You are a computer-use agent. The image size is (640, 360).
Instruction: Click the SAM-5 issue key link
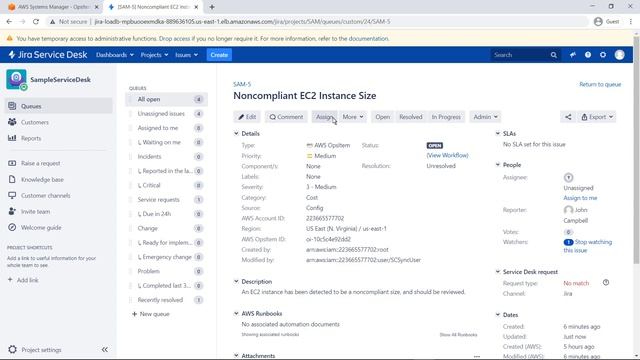click(242, 84)
